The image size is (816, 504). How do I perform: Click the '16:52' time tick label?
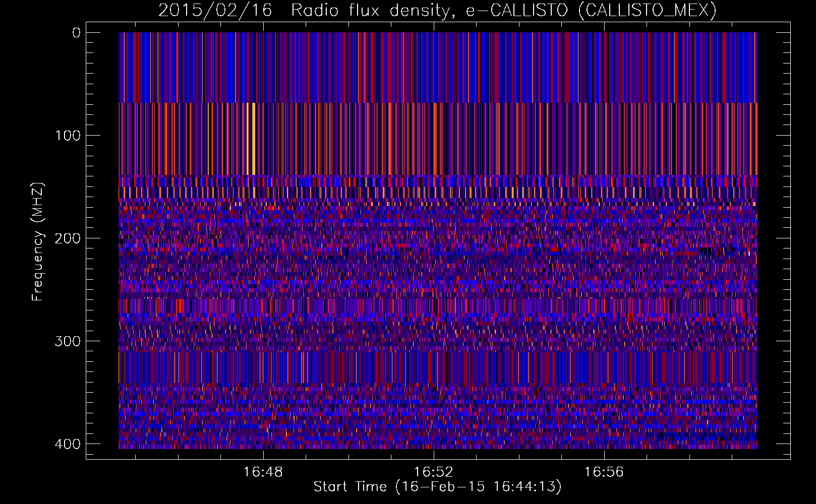[433, 472]
